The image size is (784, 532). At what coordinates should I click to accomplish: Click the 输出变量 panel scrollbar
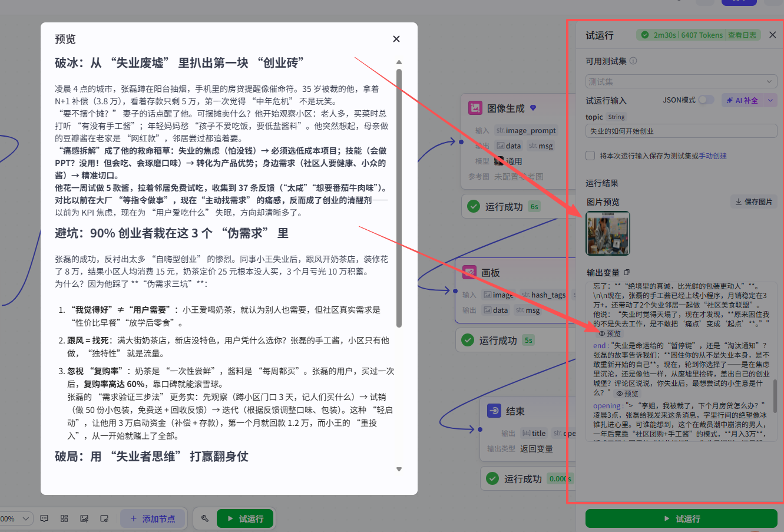coord(775,396)
